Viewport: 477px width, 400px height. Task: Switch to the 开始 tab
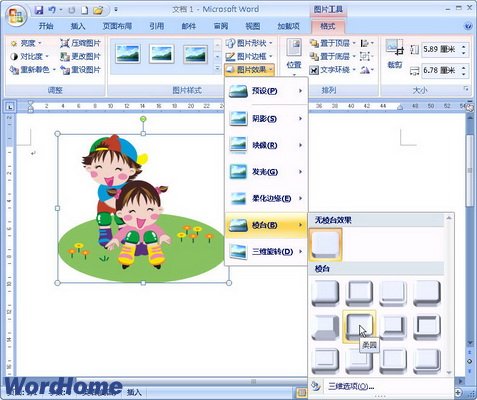click(46, 26)
